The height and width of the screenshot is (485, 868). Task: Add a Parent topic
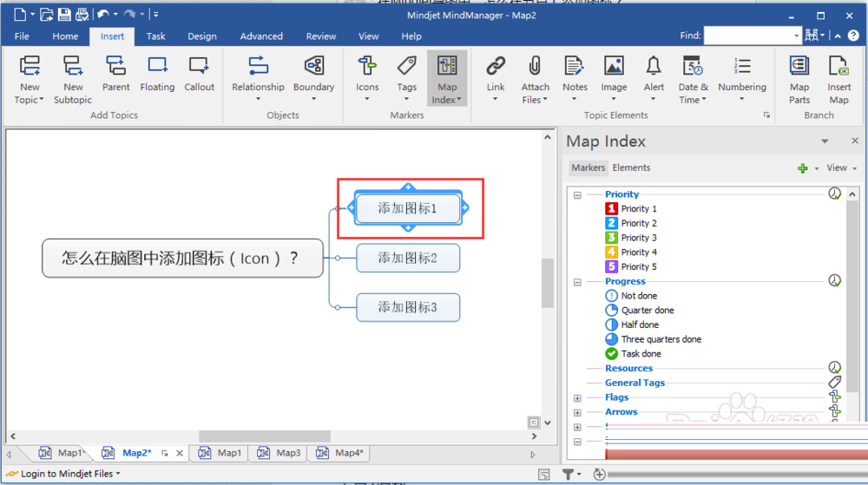(115, 74)
